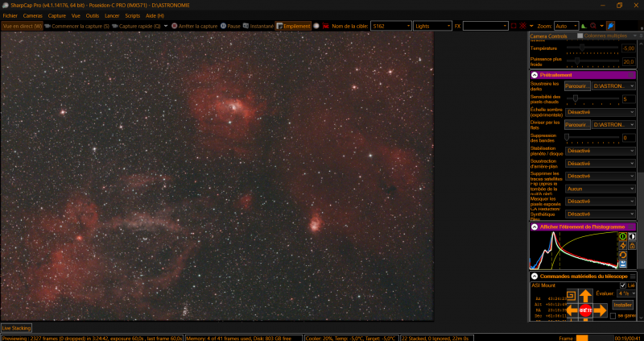The height and width of the screenshot is (341, 644).
Task: Slew the mount up with the orange arrow
Action: click(585, 296)
